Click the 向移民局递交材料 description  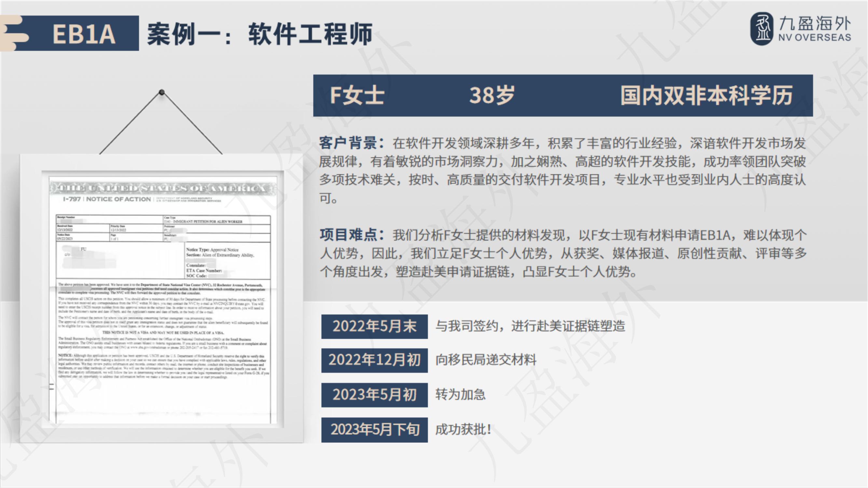coord(486,360)
